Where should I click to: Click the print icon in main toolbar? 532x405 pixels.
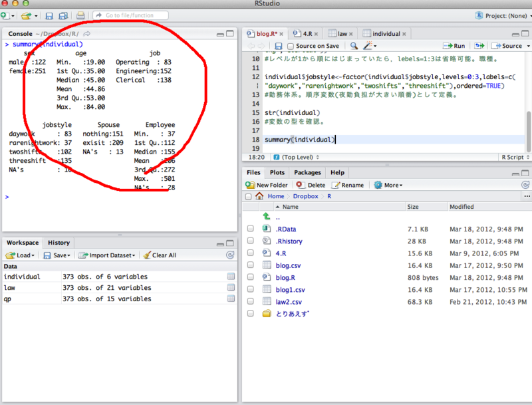(x=80, y=15)
